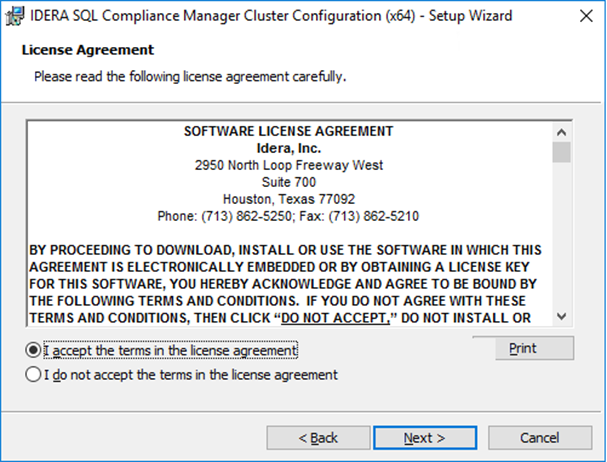This screenshot has width=607, height=462.
Task: Click the license scrollbar down arrow
Action: (x=561, y=314)
